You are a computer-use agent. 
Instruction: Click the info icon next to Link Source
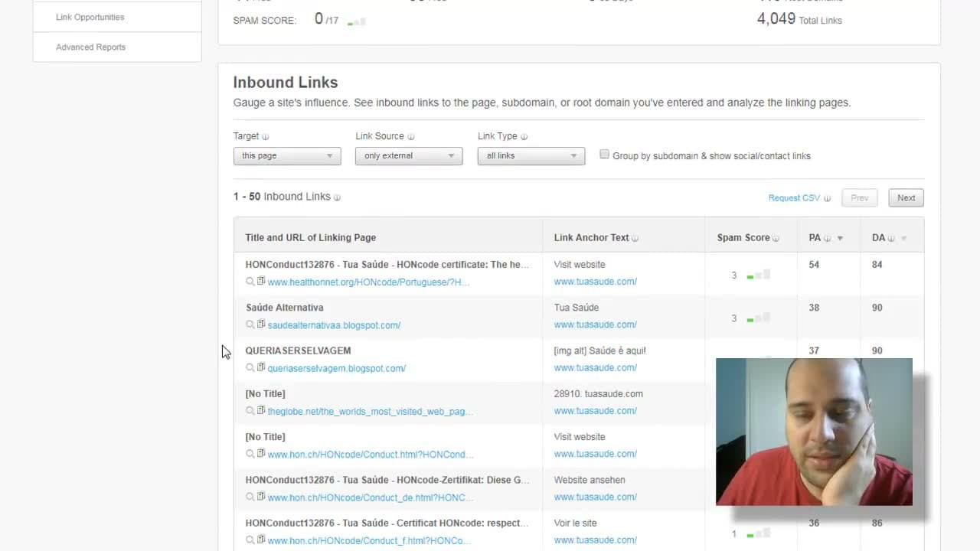(411, 137)
